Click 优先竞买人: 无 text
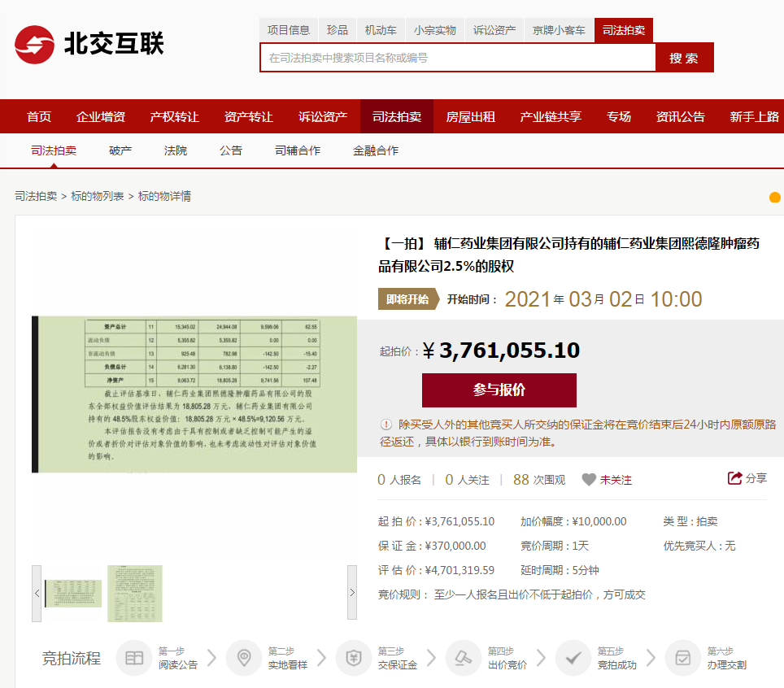Viewport: 784px width, 688px height. [699, 546]
